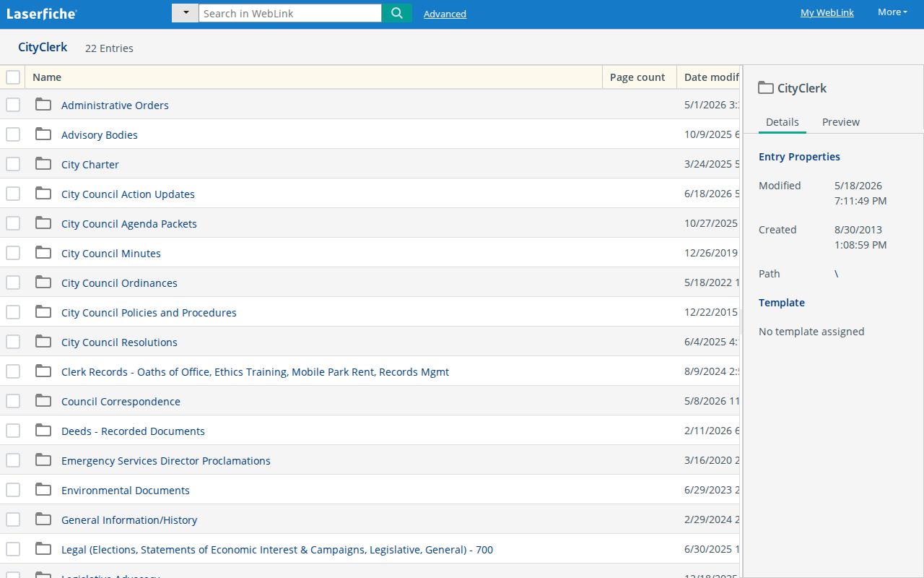Check the Advisory Bodies row checkbox

tap(13, 134)
